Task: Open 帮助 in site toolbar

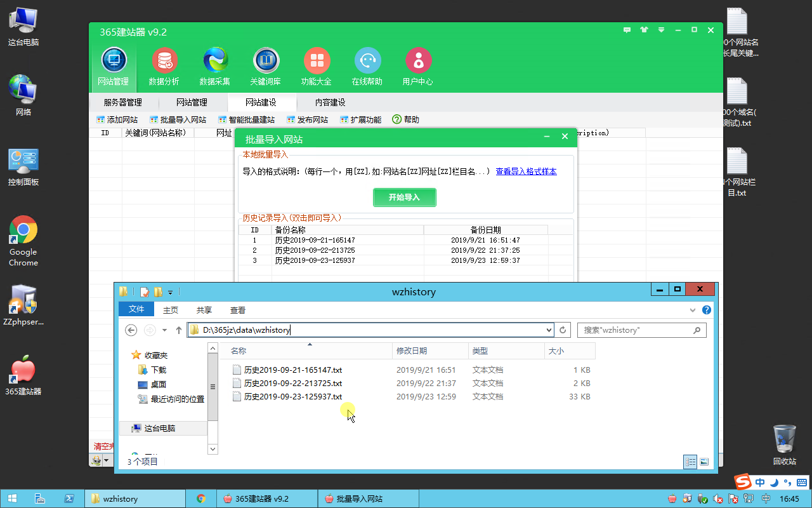Action: (406, 119)
